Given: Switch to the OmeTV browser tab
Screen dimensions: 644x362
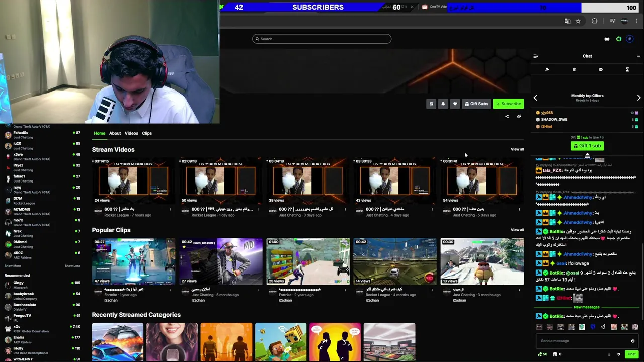Looking at the screenshot, I should pos(434,7).
